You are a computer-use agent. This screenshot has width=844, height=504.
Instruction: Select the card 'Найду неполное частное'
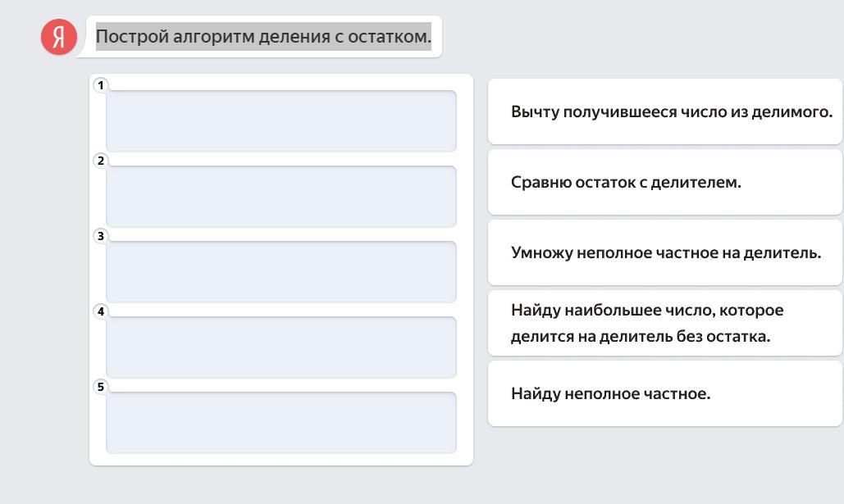tap(665, 393)
